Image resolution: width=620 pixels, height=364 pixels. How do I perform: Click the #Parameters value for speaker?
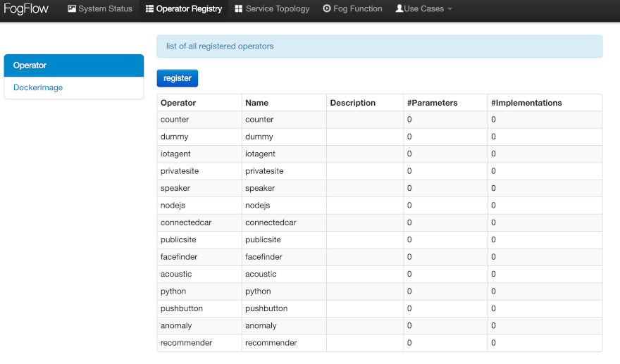tap(409, 188)
